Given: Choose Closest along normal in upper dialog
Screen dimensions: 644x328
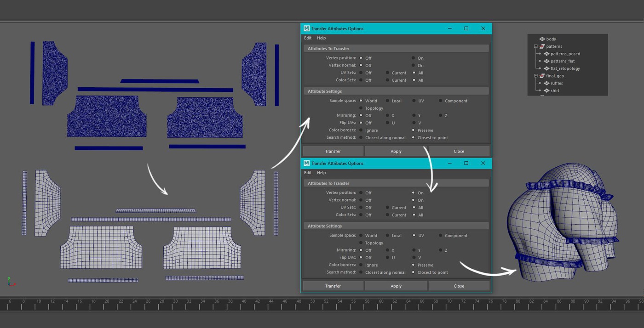Looking at the screenshot, I should click(x=361, y=138).
